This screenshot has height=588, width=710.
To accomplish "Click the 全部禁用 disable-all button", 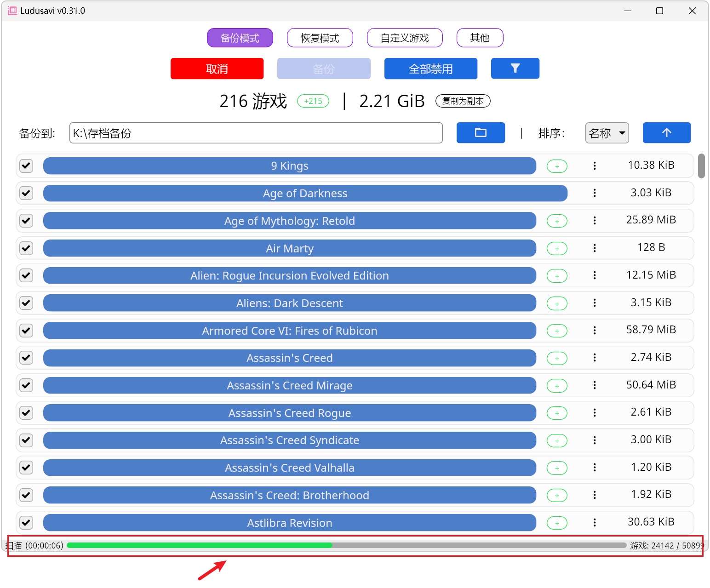I will pyautogui.click(x=431, y=69).
